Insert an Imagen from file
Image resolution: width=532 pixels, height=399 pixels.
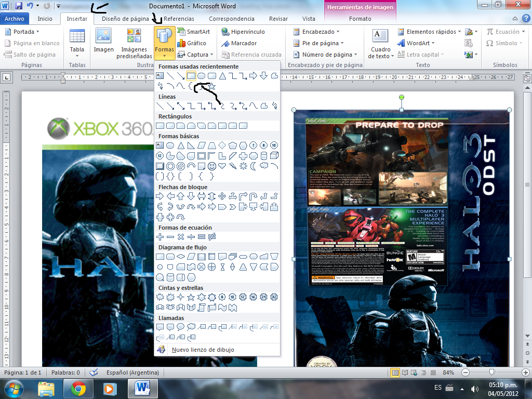[103, 41]
